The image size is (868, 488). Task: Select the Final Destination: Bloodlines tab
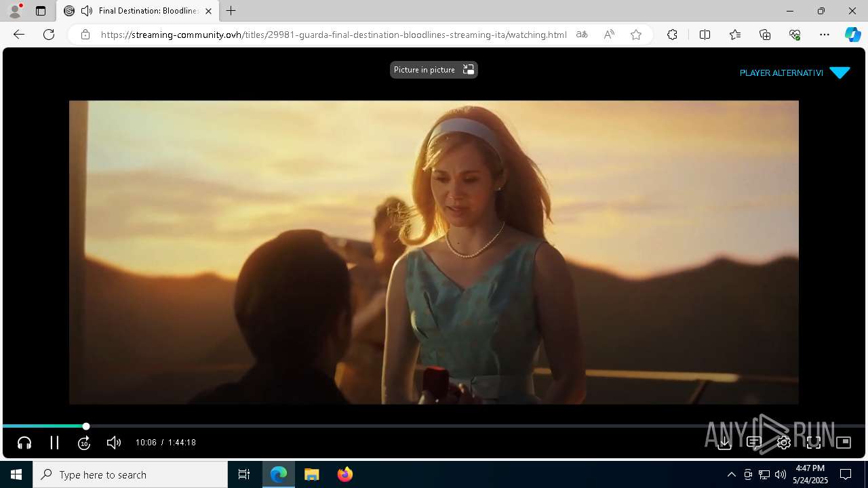pos(138,11)
